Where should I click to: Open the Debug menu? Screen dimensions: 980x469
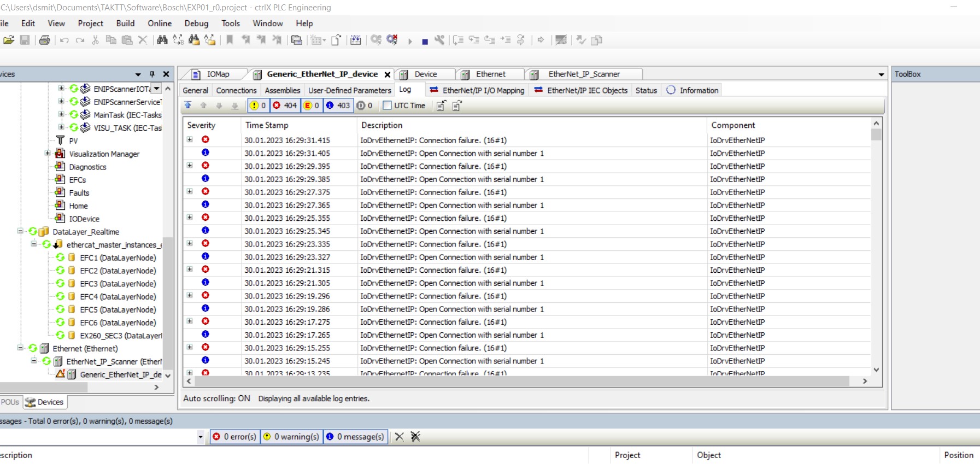point(196,24)
